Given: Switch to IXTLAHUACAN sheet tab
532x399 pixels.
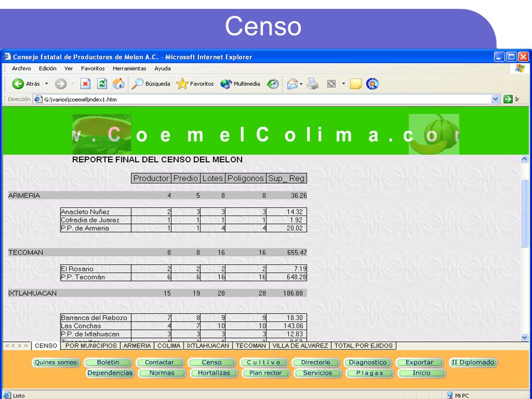Looking at the screenshot, I should 208,346.
